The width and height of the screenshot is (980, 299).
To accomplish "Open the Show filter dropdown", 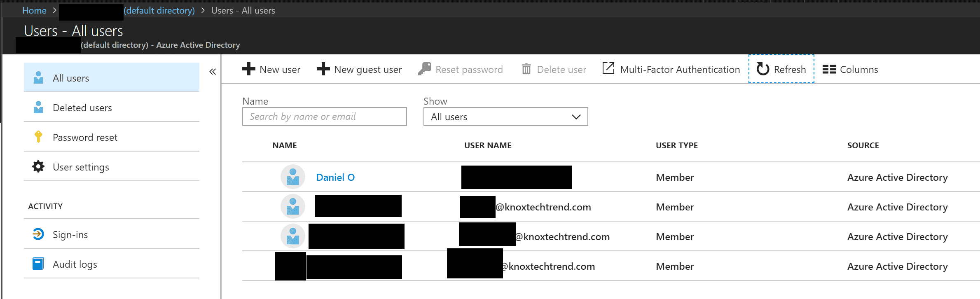I will click(505, 117).
